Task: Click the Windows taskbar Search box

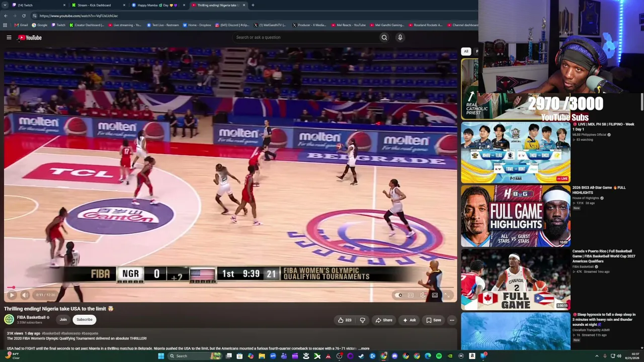Action: click(x=195, y=356)
